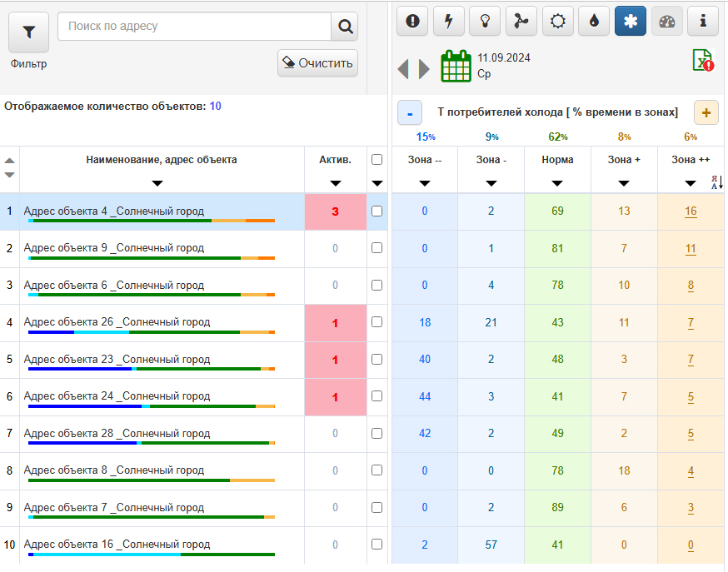Click the address search input field
The height and width of the screenshot is (572, 728).
pyautogui.click(x=195, y=27)
